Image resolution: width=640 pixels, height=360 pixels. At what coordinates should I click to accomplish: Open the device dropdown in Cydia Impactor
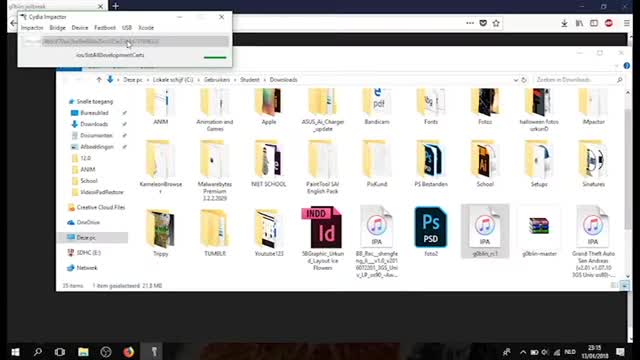click(x=125, y=42)
